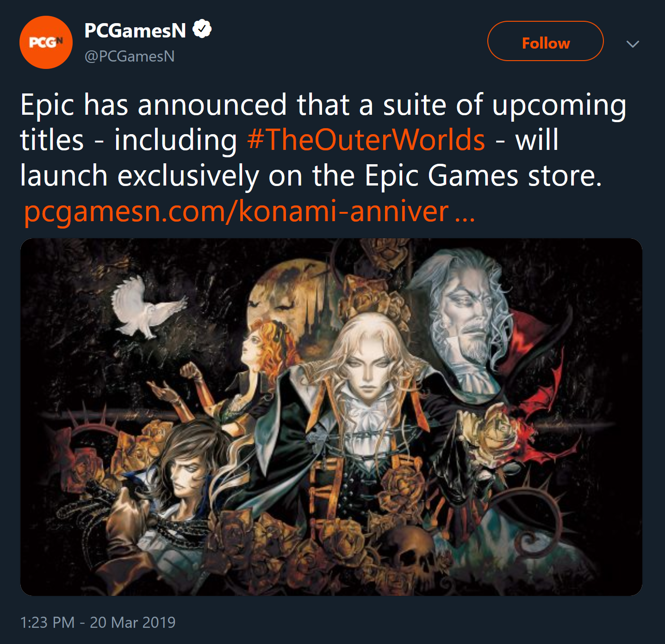Click the @PCGamesN handle
This screenshot has height=644, width=665.
130,56
